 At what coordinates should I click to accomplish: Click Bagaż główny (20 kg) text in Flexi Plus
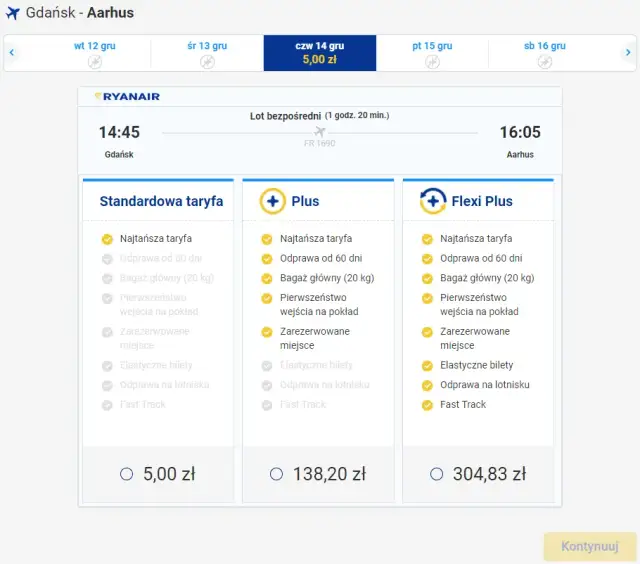coord(487,278)
